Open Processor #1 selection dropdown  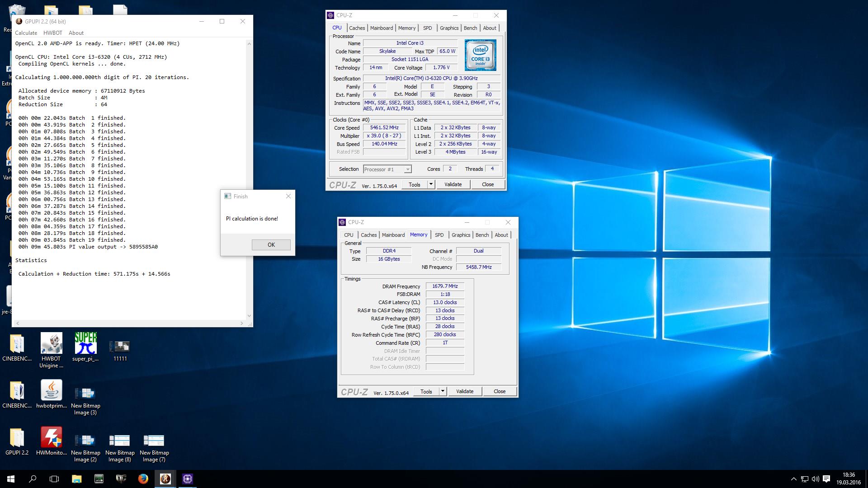click(387, 169)
